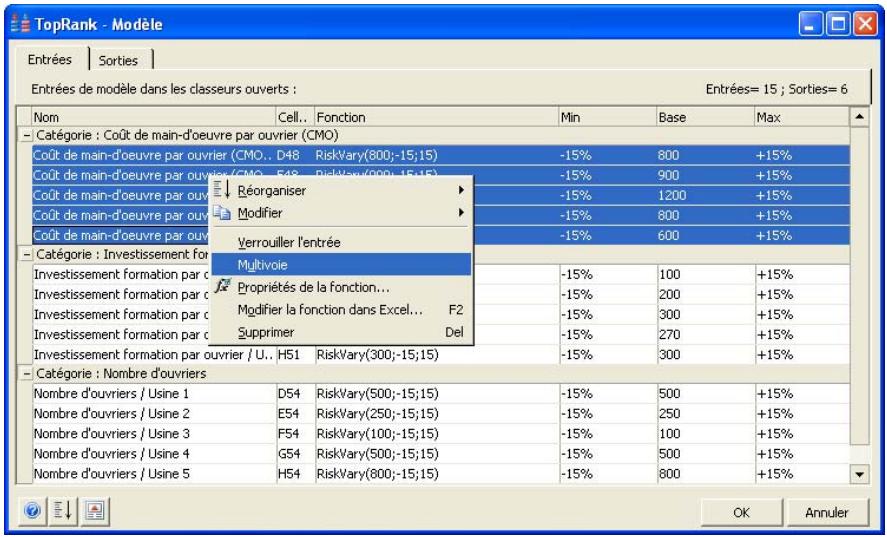Select the Entrées tab
887x537 pixels.
click(50, 59)
